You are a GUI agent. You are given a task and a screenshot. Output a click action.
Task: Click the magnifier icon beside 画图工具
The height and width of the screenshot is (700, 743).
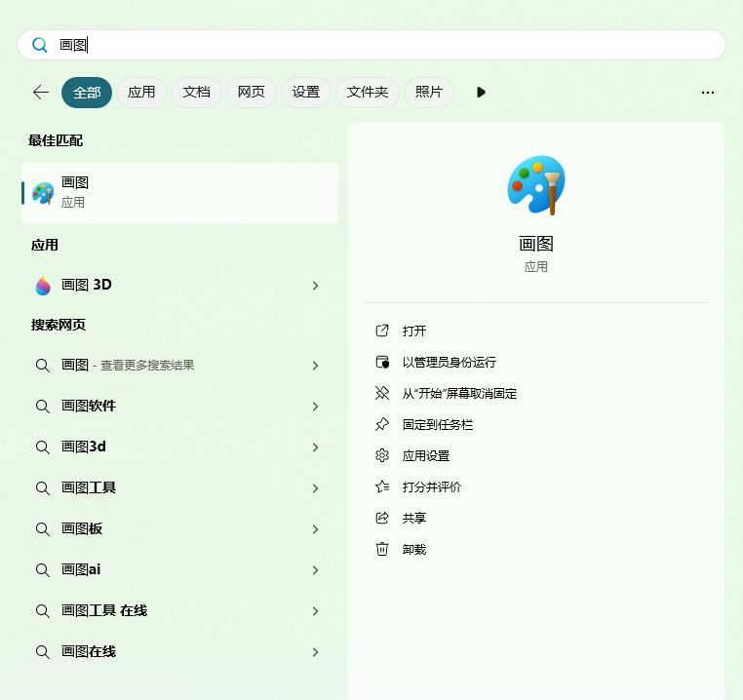click(43, 488)
